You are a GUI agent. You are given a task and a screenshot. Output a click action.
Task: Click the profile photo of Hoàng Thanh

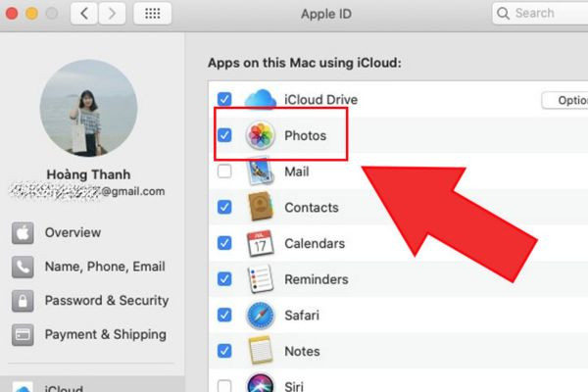[x=88, y=108]
